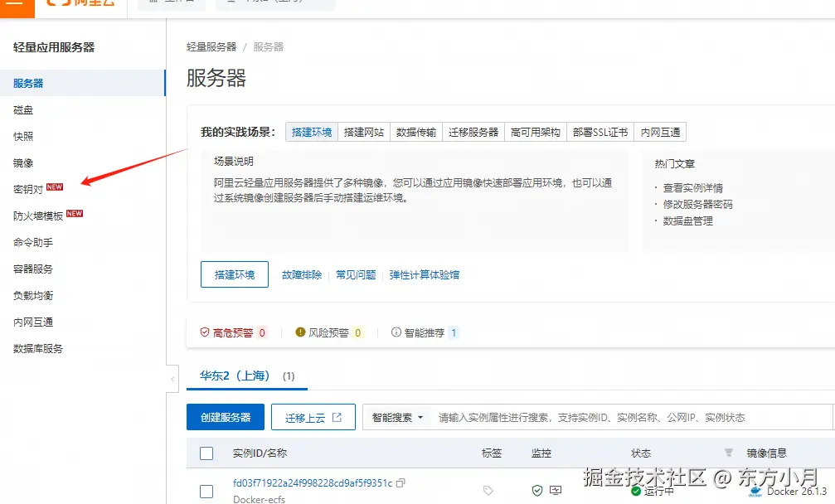835x504 pixels.
Task: Open the 弹性计算体验馆 link
Action: (424, 274)
